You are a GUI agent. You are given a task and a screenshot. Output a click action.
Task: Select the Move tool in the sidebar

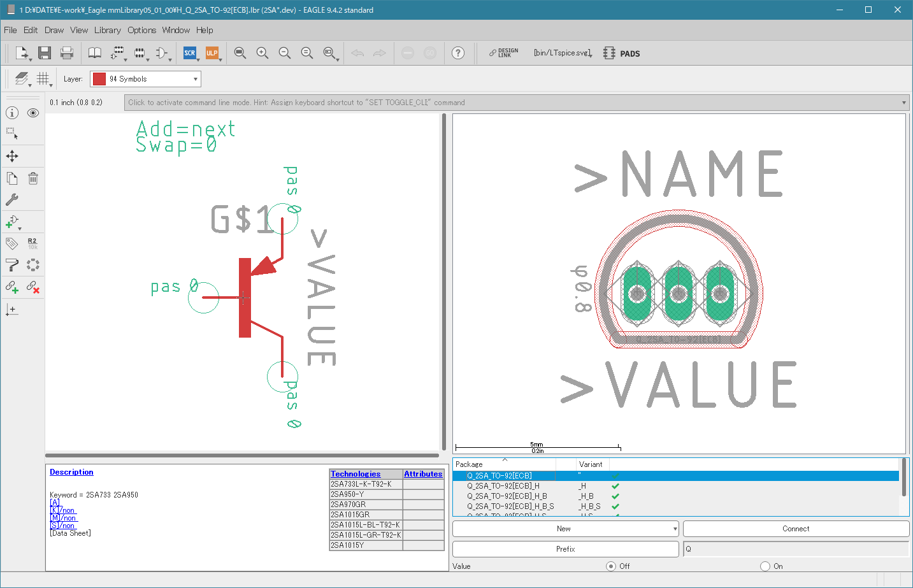click(12, 156)
